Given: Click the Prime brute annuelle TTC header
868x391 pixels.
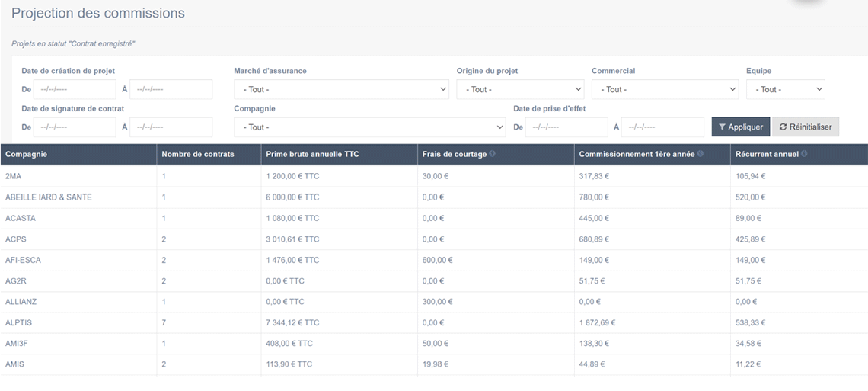Looking at the screenshot, I should point(312,154).
